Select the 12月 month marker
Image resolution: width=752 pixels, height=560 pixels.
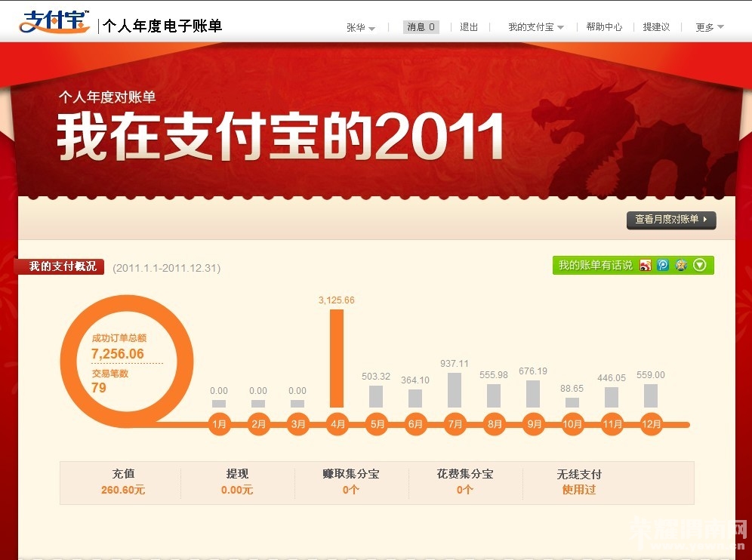click(652, 424)
